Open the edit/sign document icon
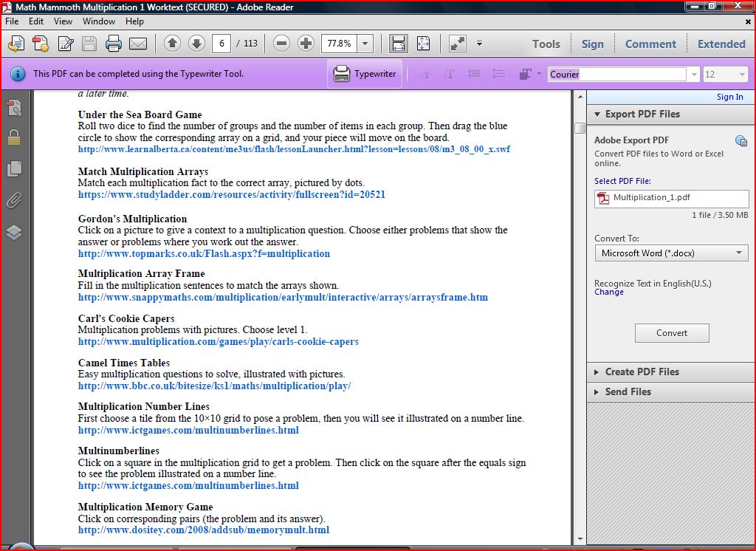Image resolution: width=756 pixels, height=551 pixels. (66, 44)
